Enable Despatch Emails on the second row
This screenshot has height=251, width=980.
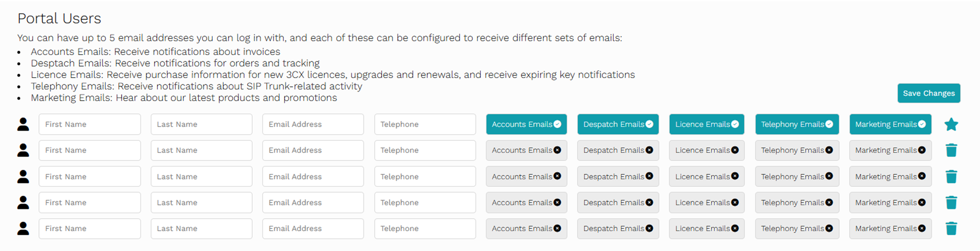(x=618, y=150)
